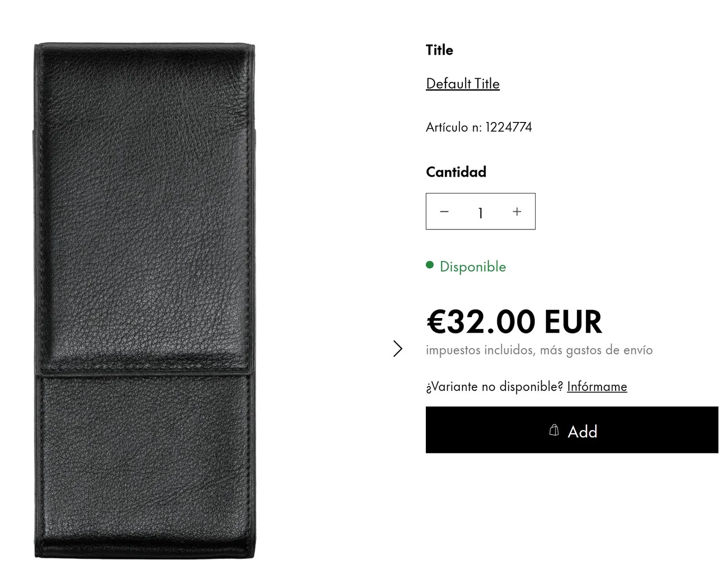Open the black leather case product image
Screen dimensions: 728x573
pyautogui.click(x=145, y=300)
